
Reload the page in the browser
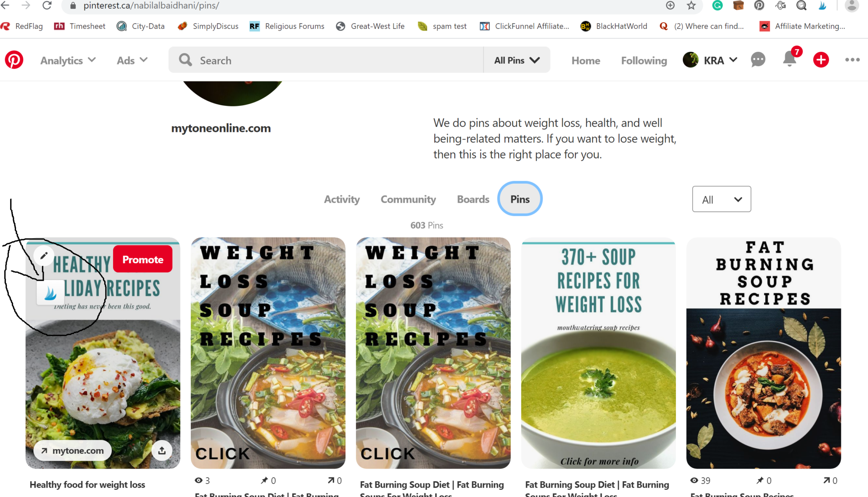pos(47,6)
